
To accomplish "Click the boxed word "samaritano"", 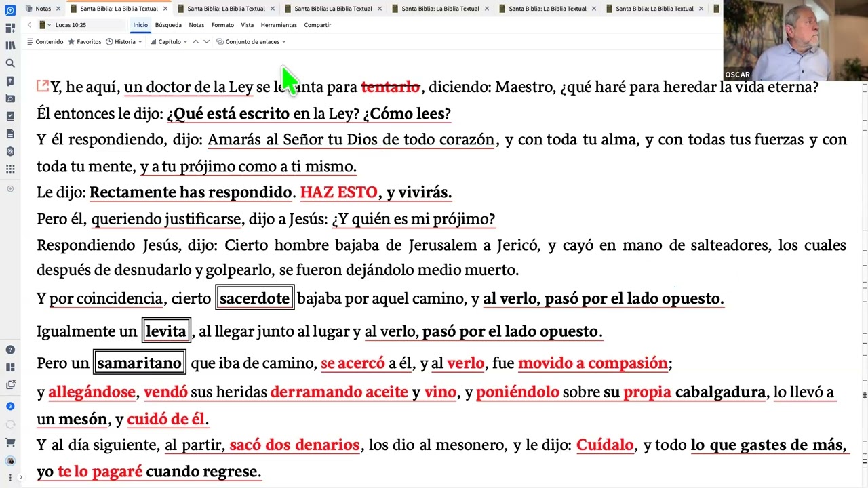I will 139,363.
